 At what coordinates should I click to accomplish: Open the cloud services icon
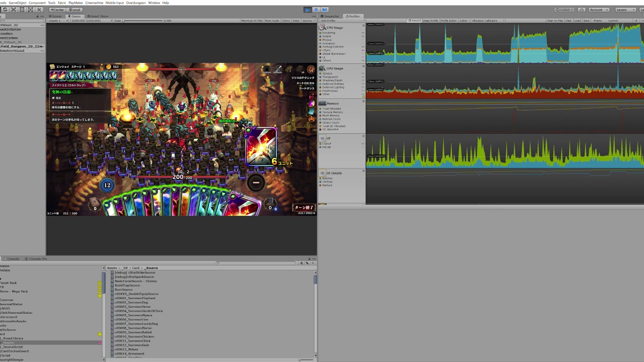[x=582, y=10]
